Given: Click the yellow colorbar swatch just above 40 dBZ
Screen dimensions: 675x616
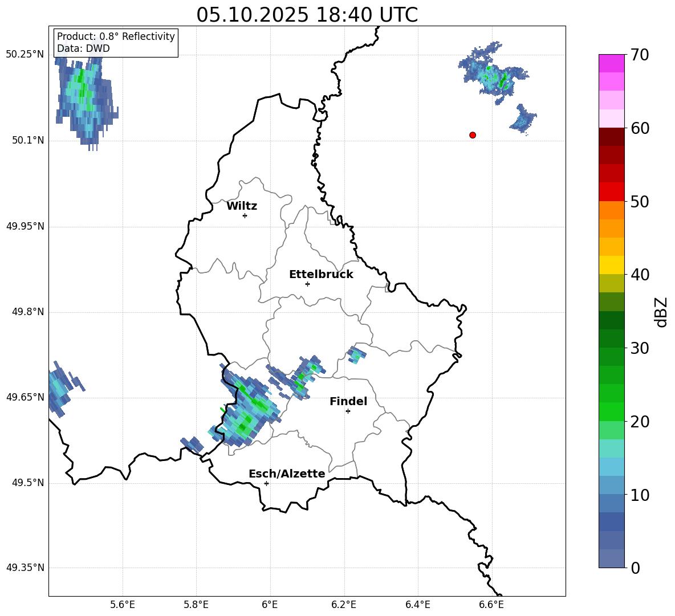Looking at the screenshot, I should point(611,265).
